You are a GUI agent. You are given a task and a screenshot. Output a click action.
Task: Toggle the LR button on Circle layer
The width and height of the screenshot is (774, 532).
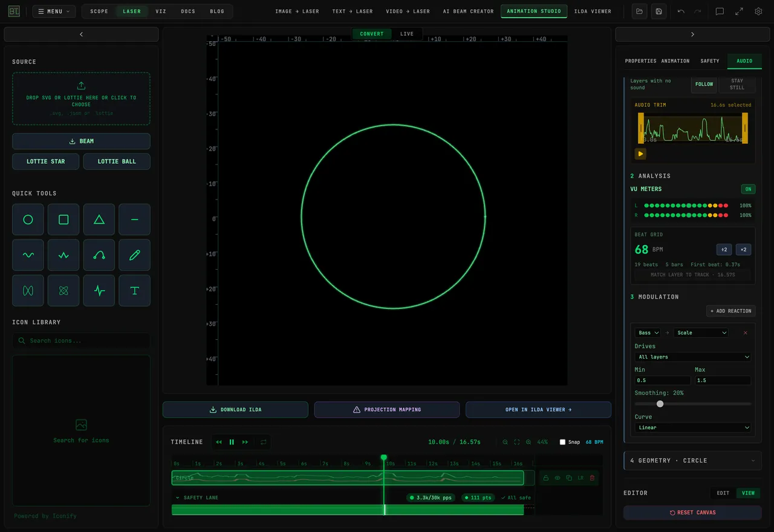pyautogui.click(x=580, y=478)
